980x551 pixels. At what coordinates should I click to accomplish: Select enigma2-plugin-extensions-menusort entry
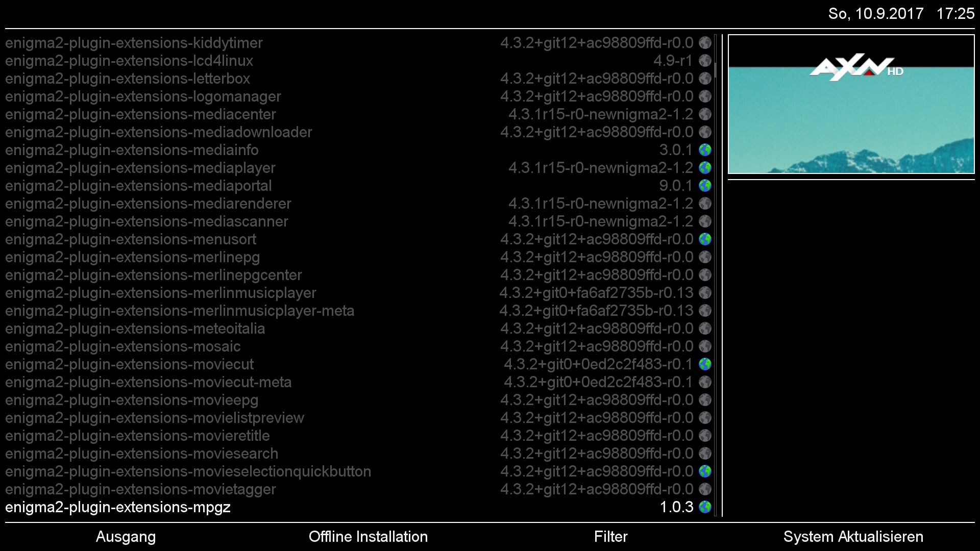pyautogui.click(x=358, y=239)
